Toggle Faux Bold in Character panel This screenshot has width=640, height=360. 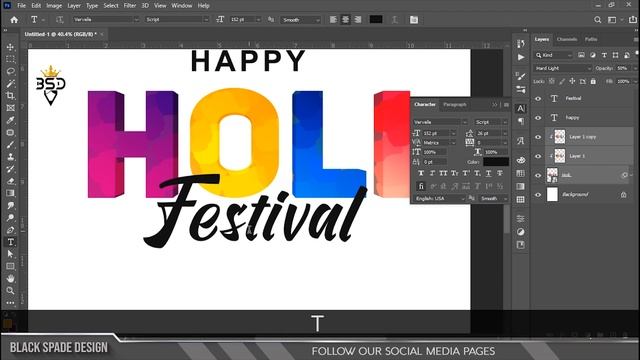[421, 173]
